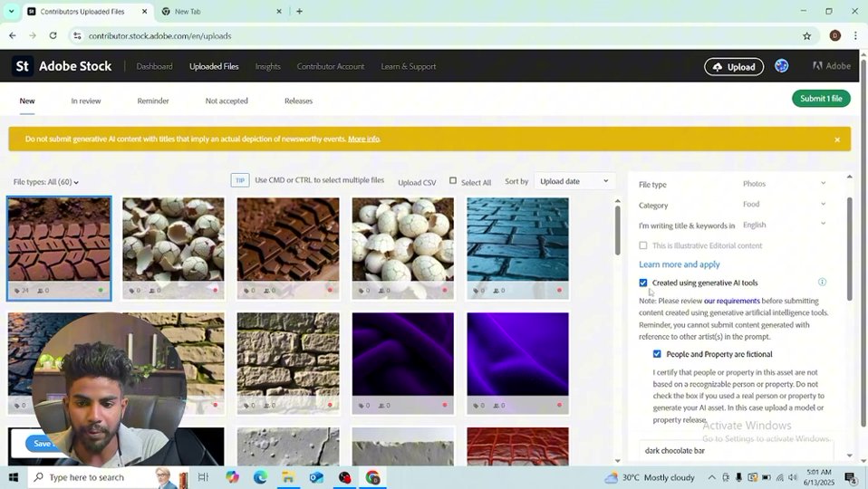This screenshot has width=868, height=489.
Task: Select the blue brick pavement thumbnail
Action: pyautogui.click(x=517, y=248)
